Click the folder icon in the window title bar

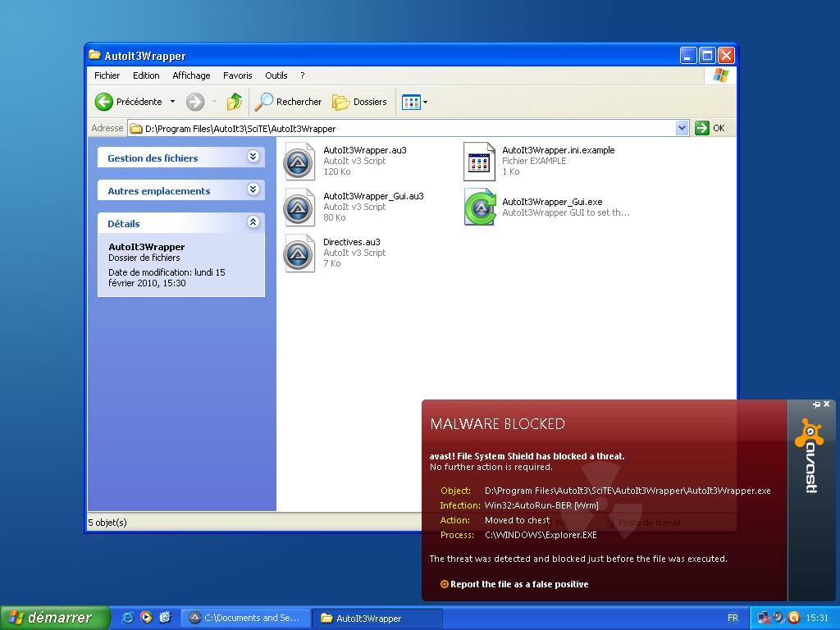(95, 55)
